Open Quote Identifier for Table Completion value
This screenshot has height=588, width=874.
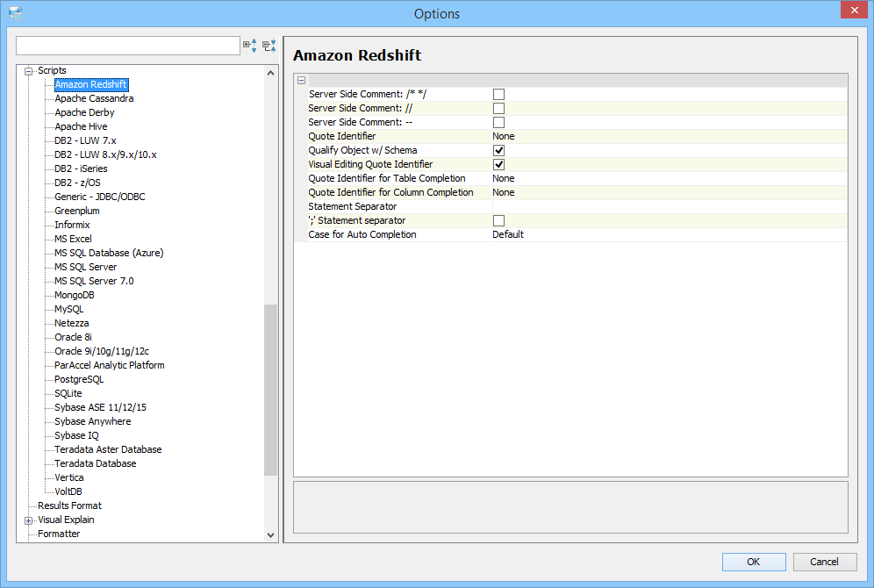[x=669, y=178]
